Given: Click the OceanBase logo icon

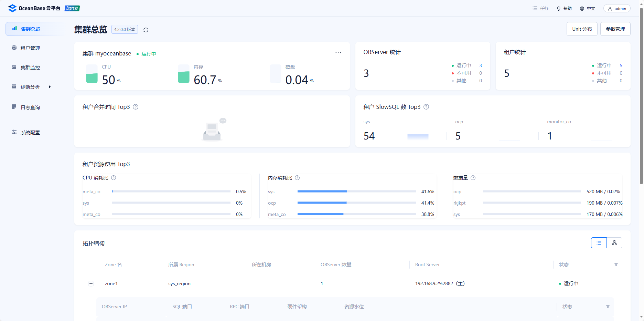Looking at the screenshot, I should (12, 8).
